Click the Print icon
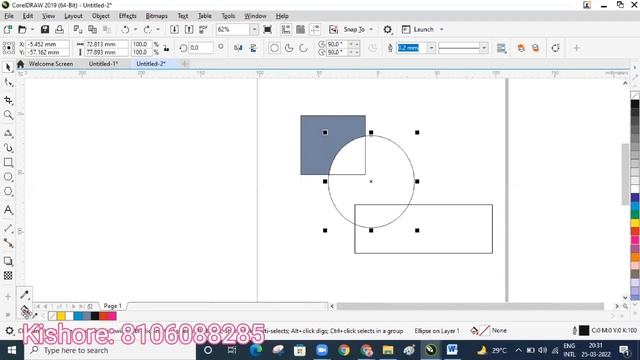 click(x=60, y=29)
